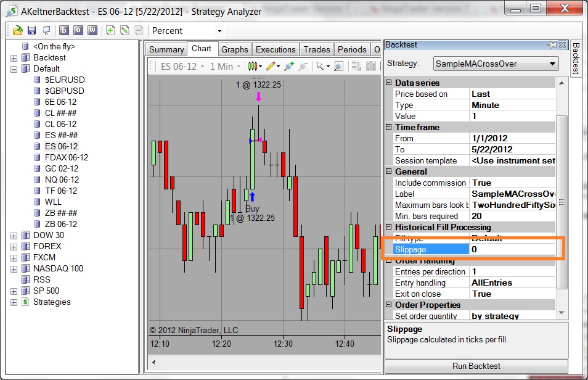The image size is (588, 380).
Task: Switch to the Executions tab
Action: 276,49
